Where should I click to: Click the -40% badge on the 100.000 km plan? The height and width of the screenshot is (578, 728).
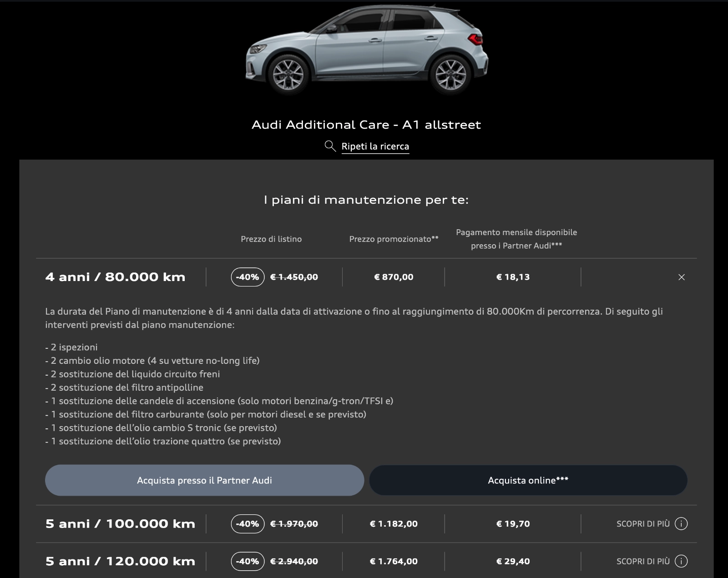(248, 524)
